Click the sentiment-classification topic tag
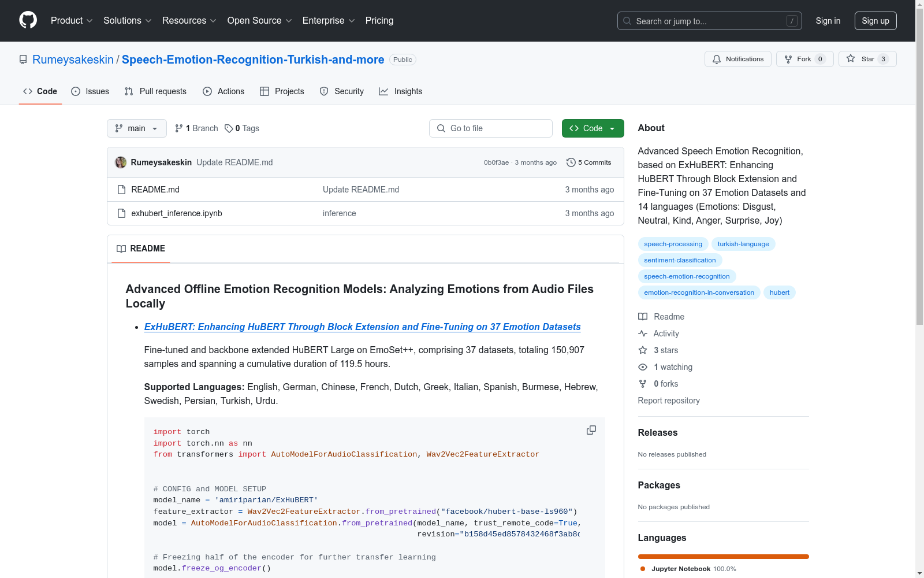 (x=680, y=260)
